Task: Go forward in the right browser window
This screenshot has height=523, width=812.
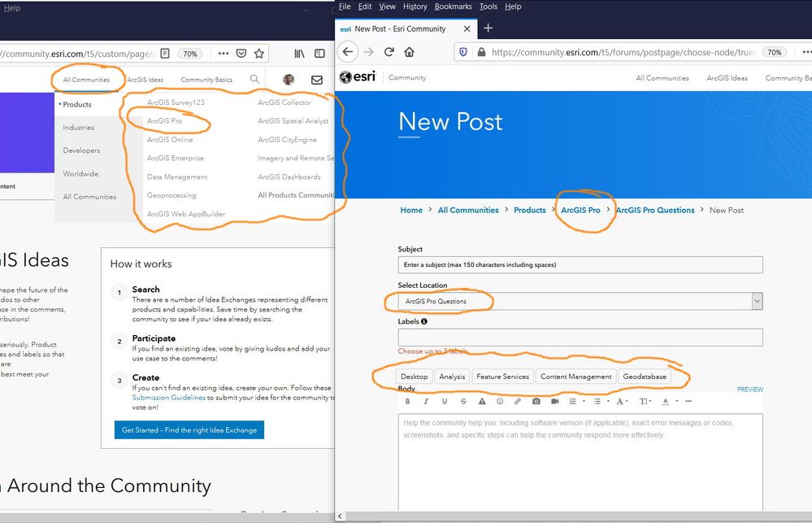Action: tap(368, 52)
